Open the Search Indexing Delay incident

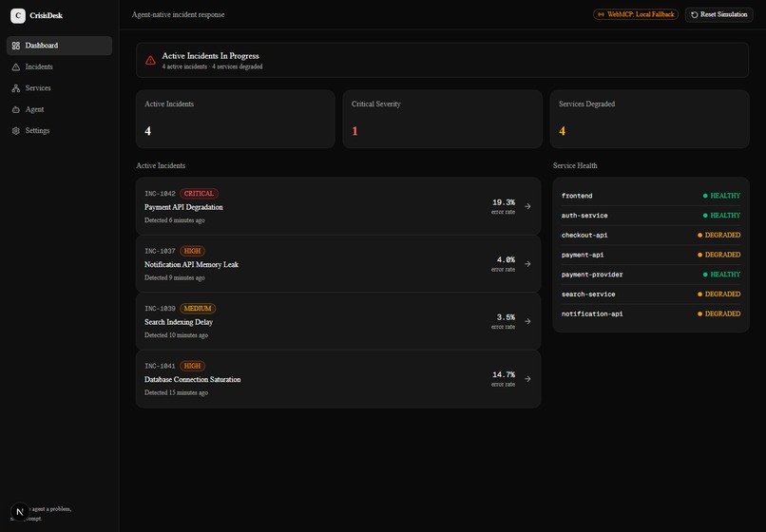pos(338,321)
